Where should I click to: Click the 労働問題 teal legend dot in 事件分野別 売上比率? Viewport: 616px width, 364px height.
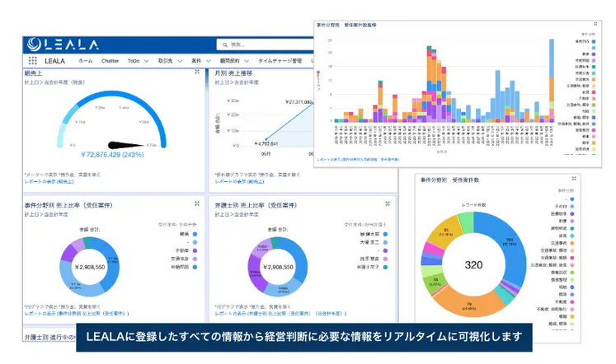click(x=195, y=267)
